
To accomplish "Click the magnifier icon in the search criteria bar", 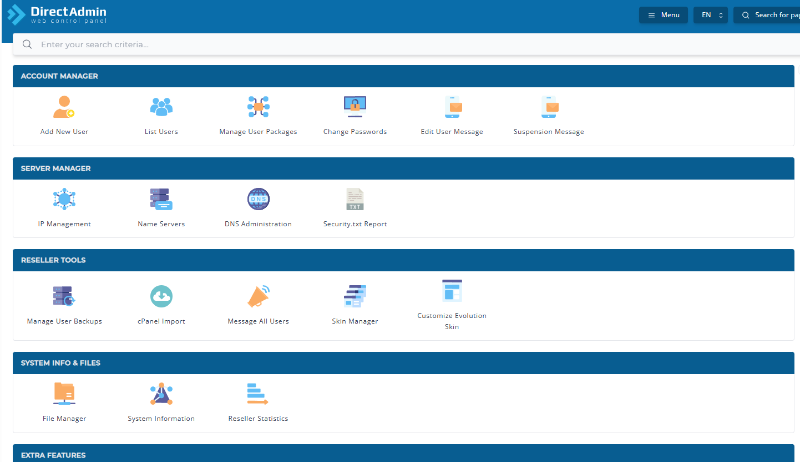I will (27, 44).
